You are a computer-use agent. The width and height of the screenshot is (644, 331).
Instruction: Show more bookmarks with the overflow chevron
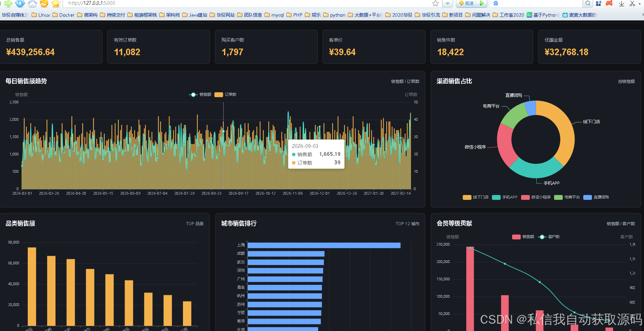point(642,15)
